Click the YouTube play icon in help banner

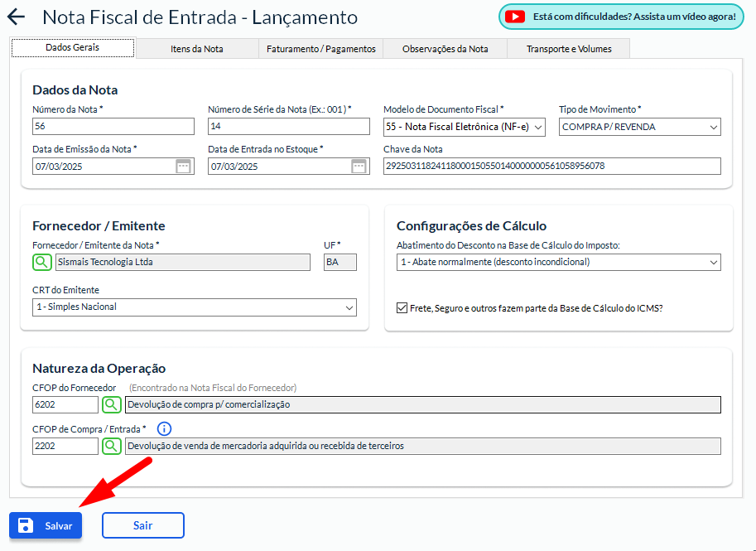(515, 17)
